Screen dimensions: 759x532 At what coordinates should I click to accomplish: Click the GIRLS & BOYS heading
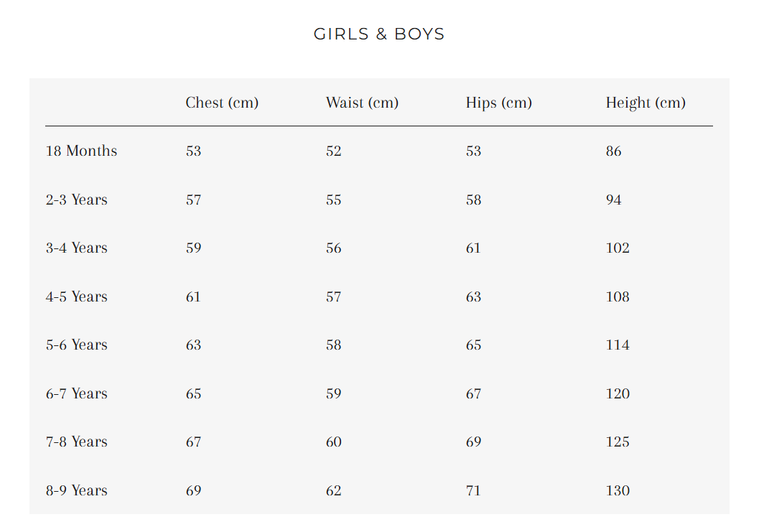click(379, 34)
